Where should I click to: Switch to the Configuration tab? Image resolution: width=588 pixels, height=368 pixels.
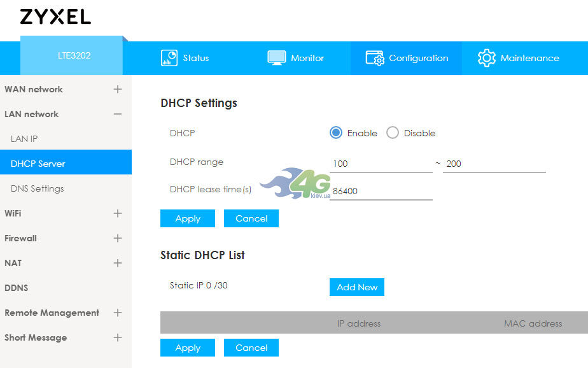[407, 58]
